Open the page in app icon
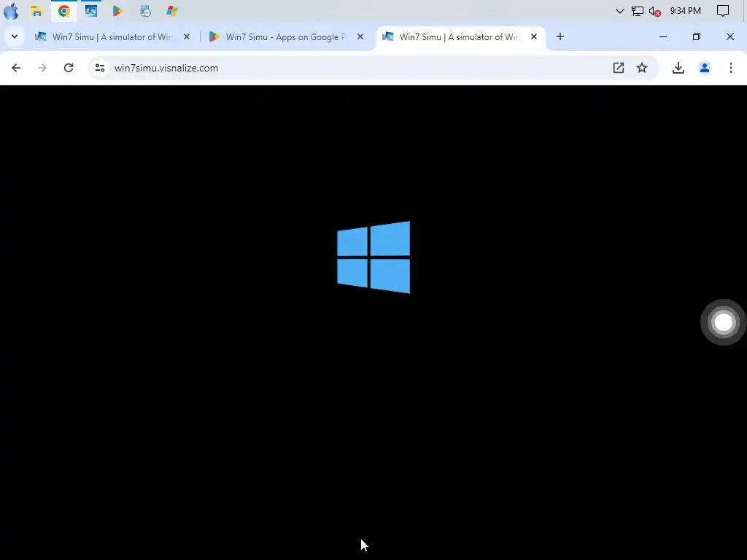The height and width of the screenshot is (560, 747). pyautogui.click(x=619, y=68)
